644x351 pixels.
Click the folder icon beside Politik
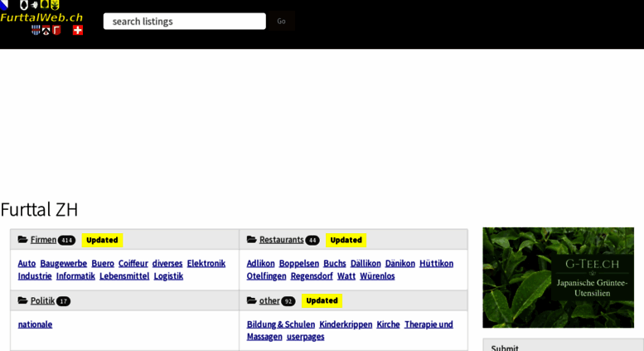22,301
